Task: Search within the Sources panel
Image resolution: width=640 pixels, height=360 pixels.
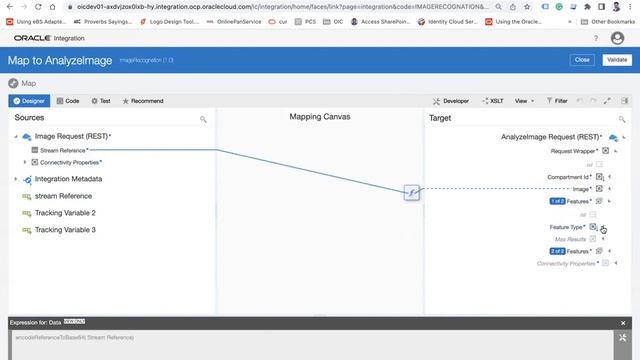Action: [x=203, y=119]
